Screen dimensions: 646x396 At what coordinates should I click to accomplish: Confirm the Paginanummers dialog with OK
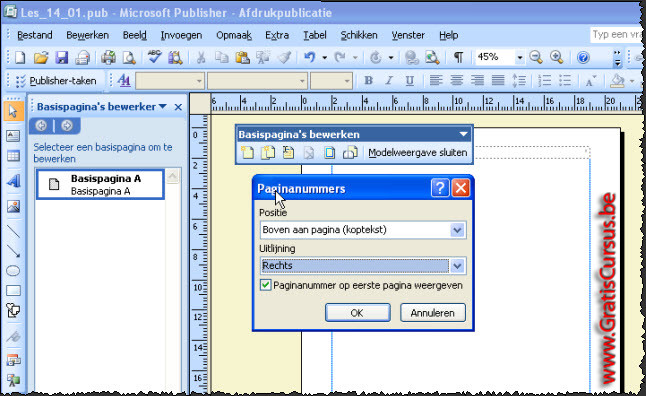click(x=357, y=313)
